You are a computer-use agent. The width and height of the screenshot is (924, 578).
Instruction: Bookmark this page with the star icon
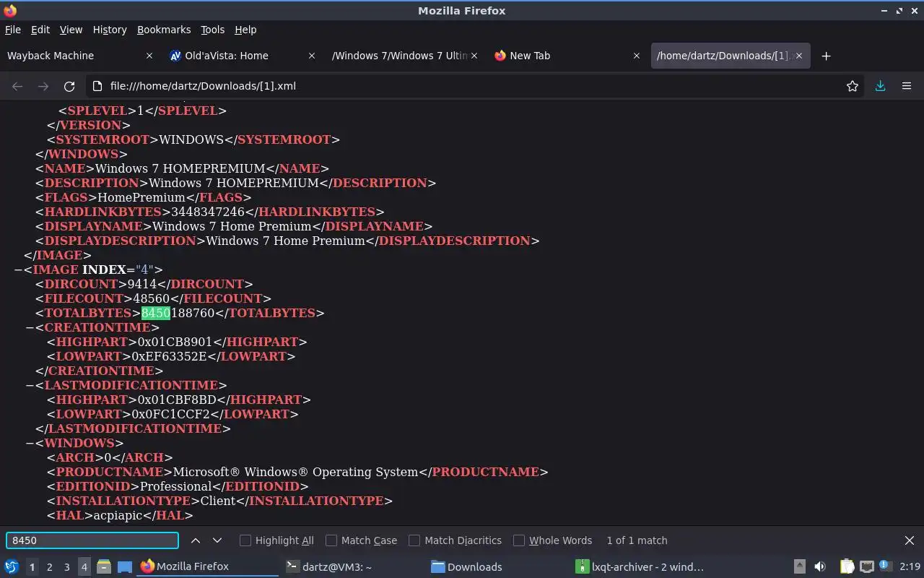coord(853,86)
